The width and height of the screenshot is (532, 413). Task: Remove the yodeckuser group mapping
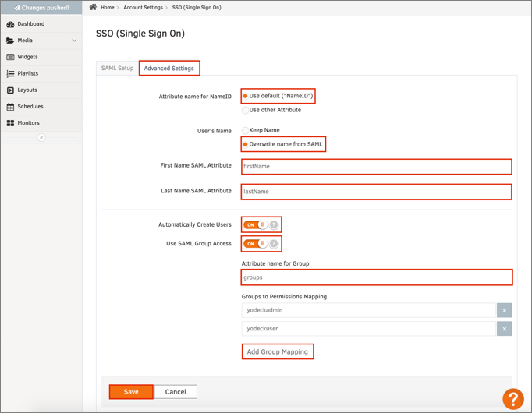coord(504,330)
